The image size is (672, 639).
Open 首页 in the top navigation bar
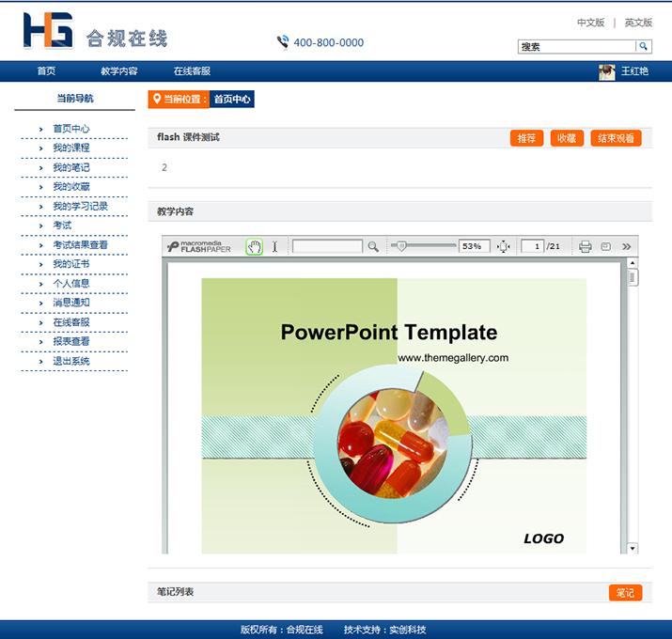46,71
